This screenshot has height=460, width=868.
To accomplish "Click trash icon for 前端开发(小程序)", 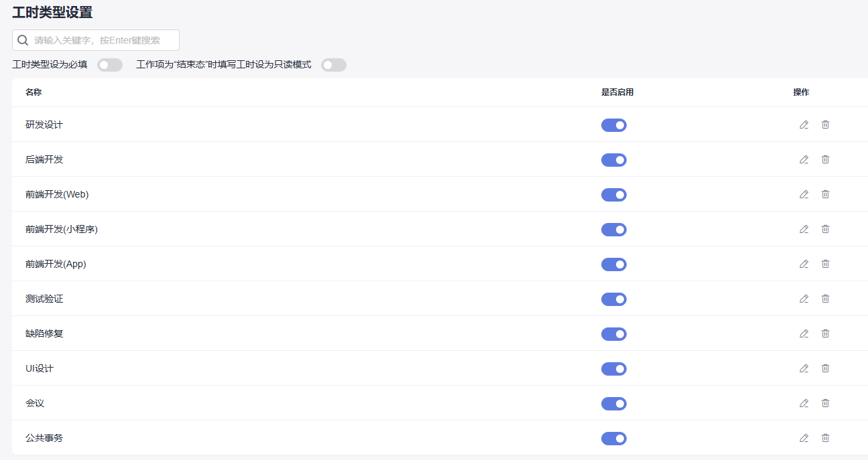I will (825, 229).
